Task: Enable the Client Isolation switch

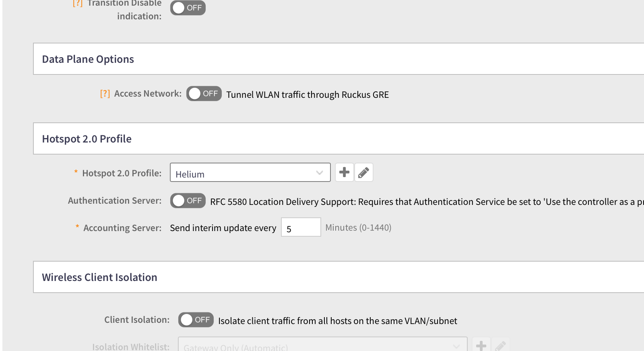Action: click(196, 320)
